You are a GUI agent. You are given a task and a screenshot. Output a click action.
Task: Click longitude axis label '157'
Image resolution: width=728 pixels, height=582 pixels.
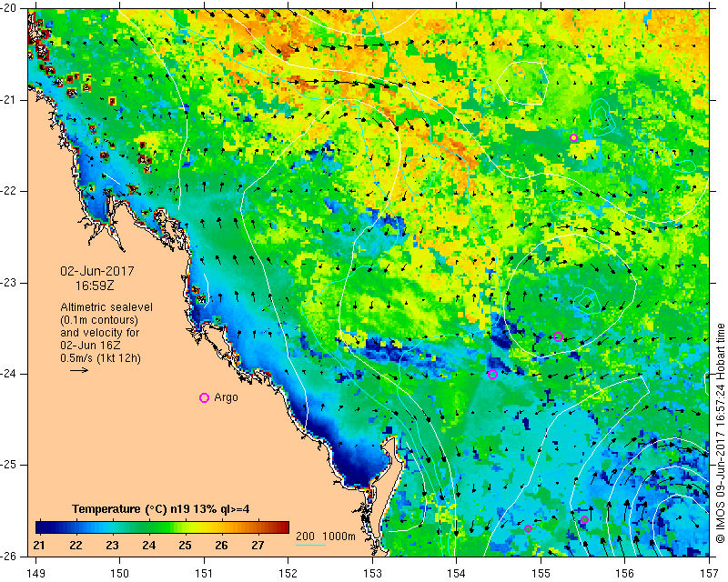tap(710, 574)
